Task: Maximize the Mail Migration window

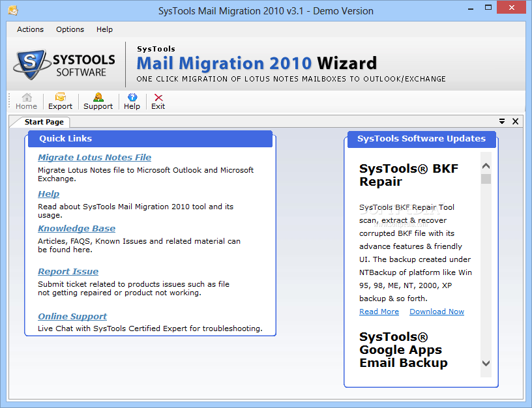Action: (488, 8)
